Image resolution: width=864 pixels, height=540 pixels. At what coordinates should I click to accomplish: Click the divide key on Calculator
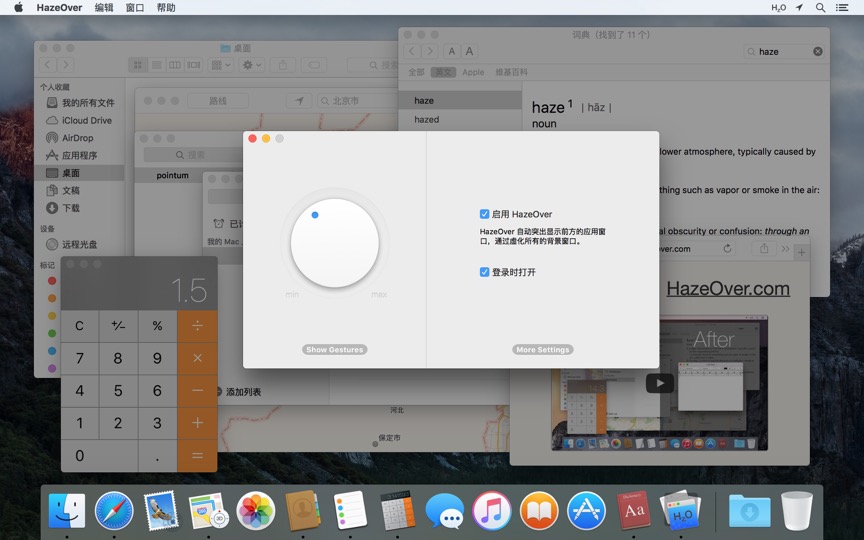pos(197,326)
